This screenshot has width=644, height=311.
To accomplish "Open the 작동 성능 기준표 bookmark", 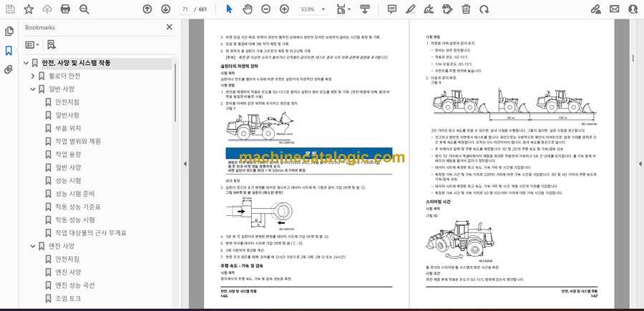I will pyautogui.click(x=78, y=207).
